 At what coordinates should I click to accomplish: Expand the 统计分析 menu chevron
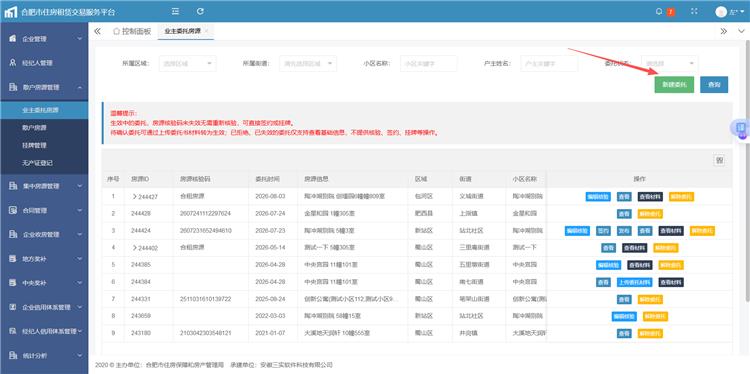pyautogui.click(x=80, y=355)
